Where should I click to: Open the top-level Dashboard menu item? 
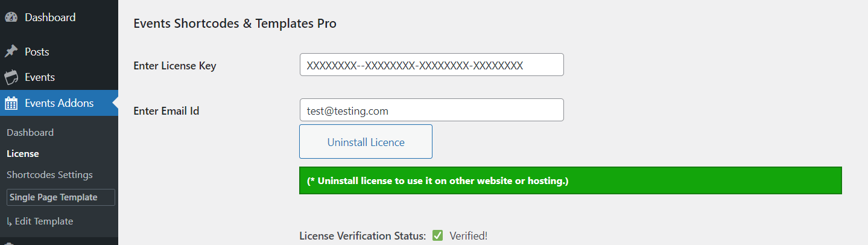click(50, 17)
